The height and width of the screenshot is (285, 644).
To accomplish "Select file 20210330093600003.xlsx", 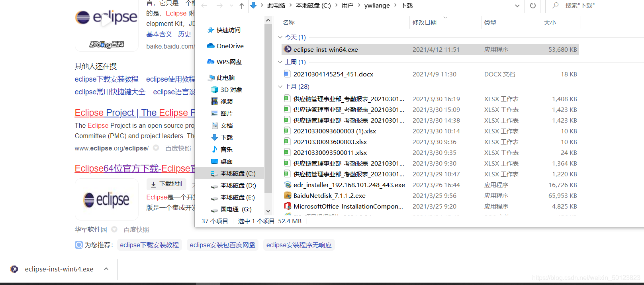I will 330,142.
